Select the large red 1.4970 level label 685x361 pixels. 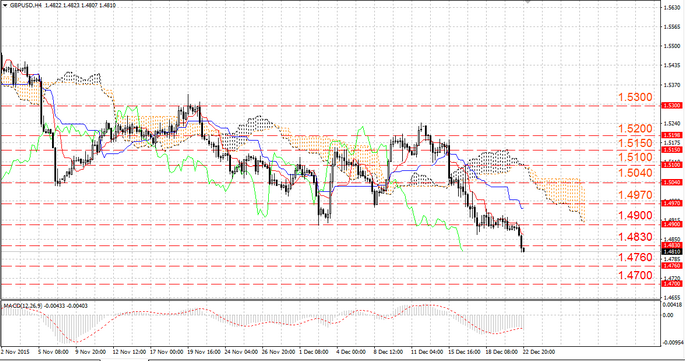coord(635,195)
